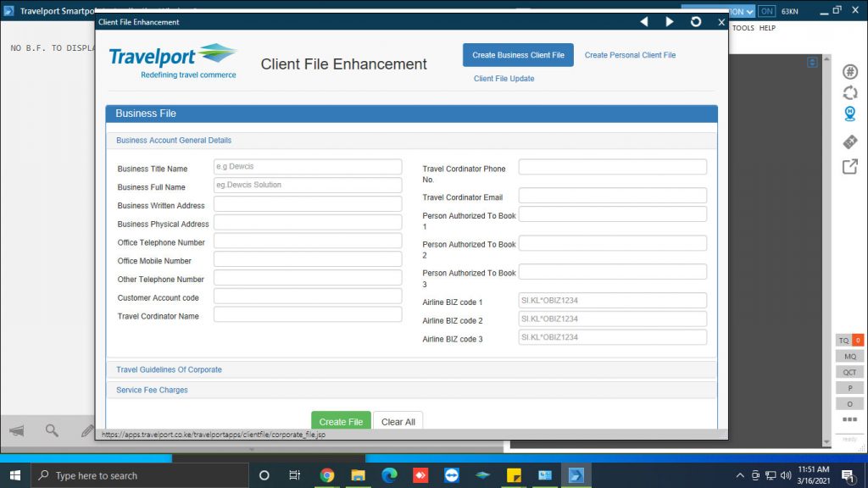Viewport: 868px width, 488px height.
Task: Focus the Customer Account code field
Action: pos(308,296)
